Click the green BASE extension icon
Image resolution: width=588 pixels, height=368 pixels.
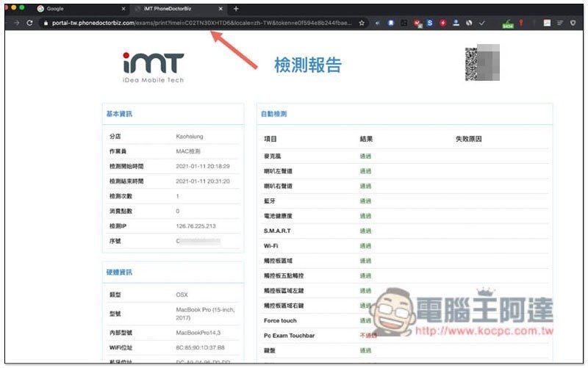pos(507,24)
